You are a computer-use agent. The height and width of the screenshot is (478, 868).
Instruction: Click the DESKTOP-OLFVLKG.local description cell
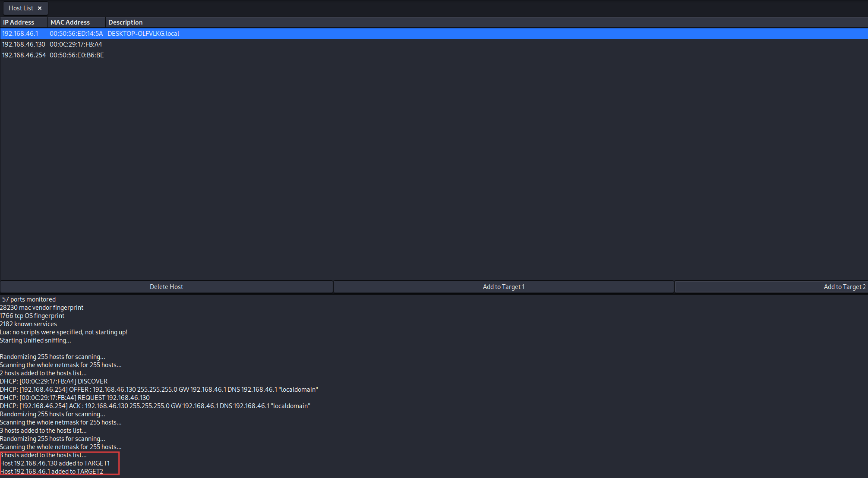(x=143, y=34)
